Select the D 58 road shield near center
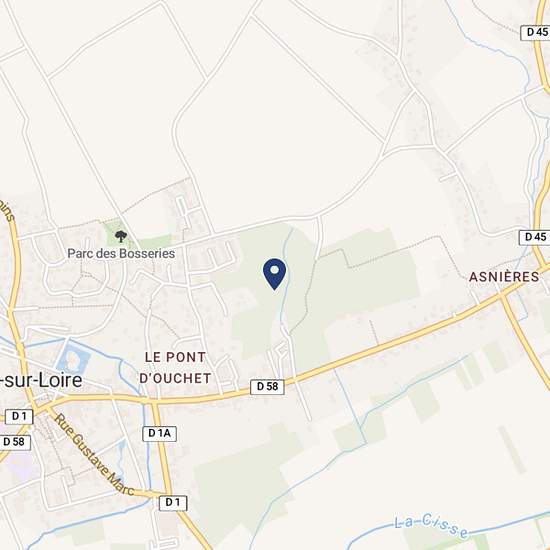This screenshot has width=550, height=550. (x=267, y=387)
